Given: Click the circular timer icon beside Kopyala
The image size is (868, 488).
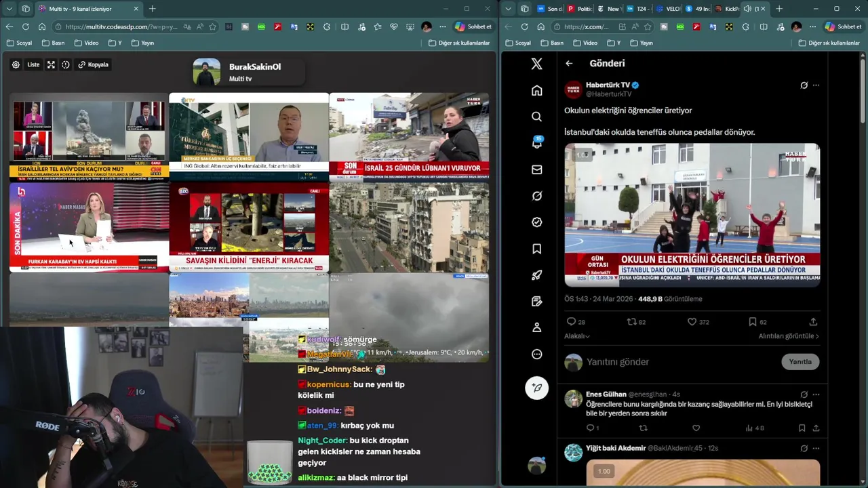Looking at the screenshot, I should tap(66, 64).
